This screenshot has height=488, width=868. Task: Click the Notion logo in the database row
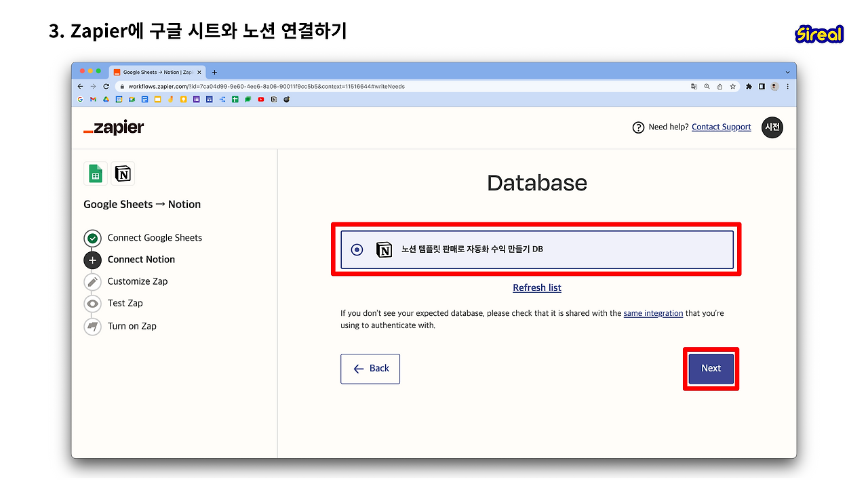point(384,249)
